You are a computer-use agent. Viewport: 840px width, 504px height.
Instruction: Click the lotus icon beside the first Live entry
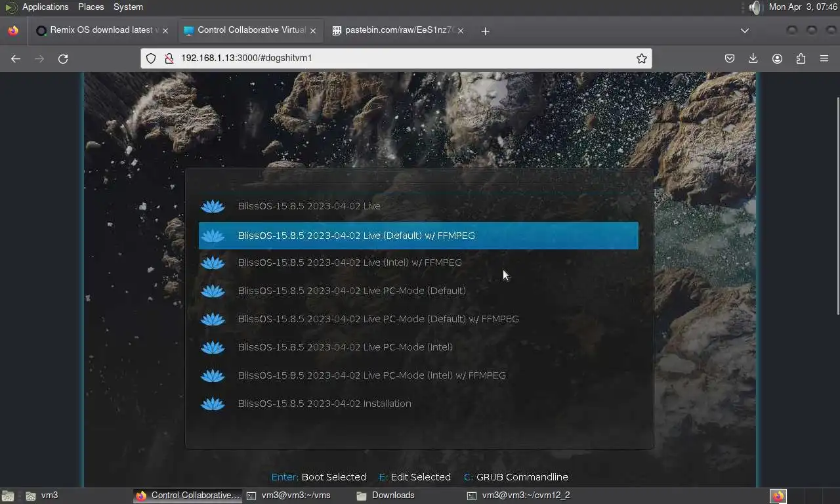pyautogui.click(x=213, y=206)
